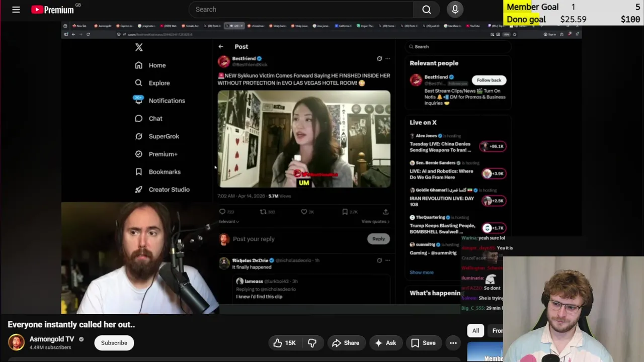Viewport: 644px width, 362px height.
Task: Play the embedded clip in Bestfriend's post
Action: [x=304, y=139]
